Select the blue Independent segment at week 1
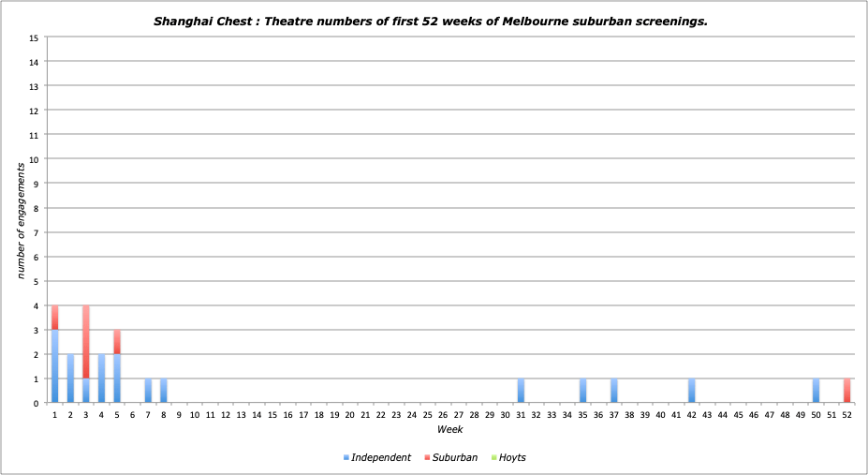The width and height of the screenshot is (868, 475). coord(54,366)
